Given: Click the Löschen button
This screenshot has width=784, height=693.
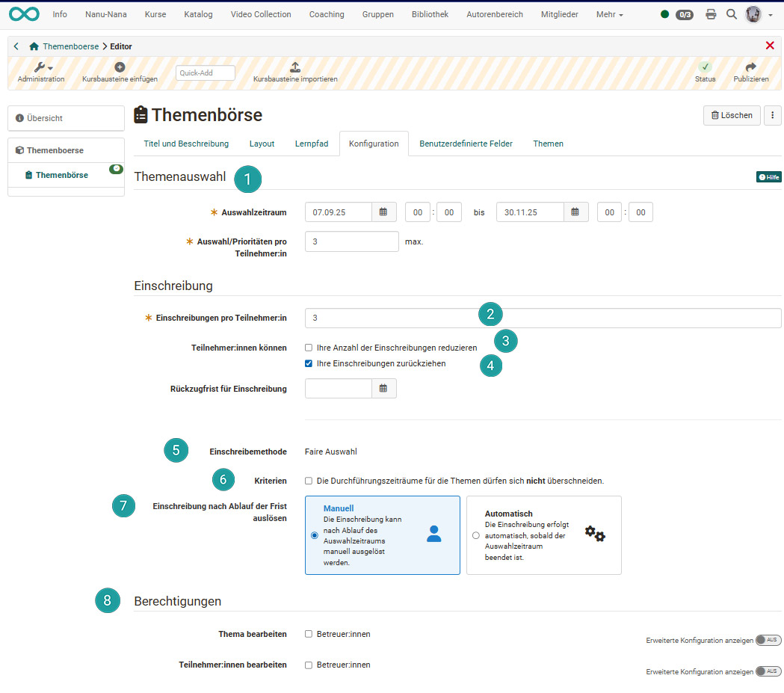Looking at the screenshot, I should tap(732, 115).
